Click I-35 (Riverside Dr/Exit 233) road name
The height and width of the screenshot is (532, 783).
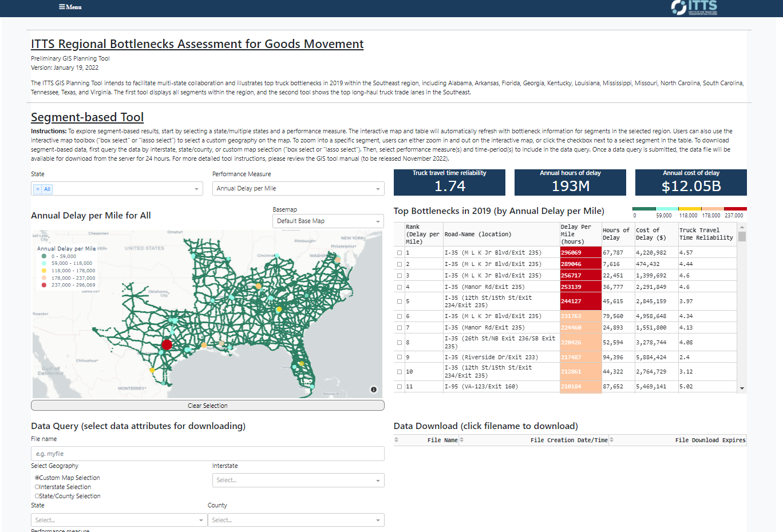491,357
